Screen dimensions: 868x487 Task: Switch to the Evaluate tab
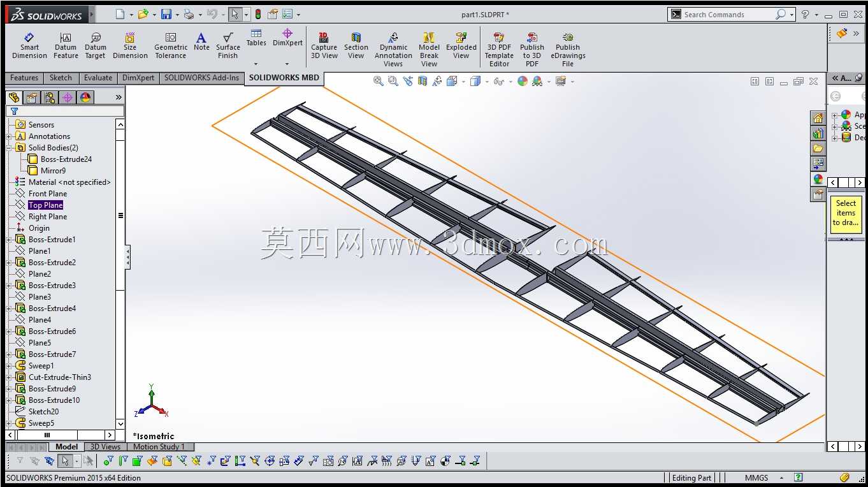point(98,78)
